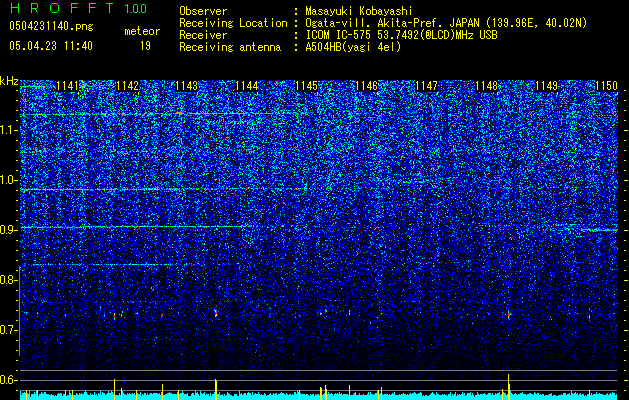
Task: Click the 'meteor' label
Action: [142, 31]
